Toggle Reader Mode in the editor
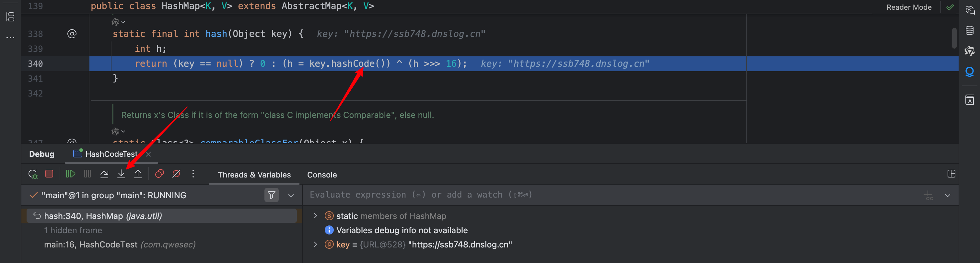The width and height of the screenshot is (980, 263). coord(908,7)
